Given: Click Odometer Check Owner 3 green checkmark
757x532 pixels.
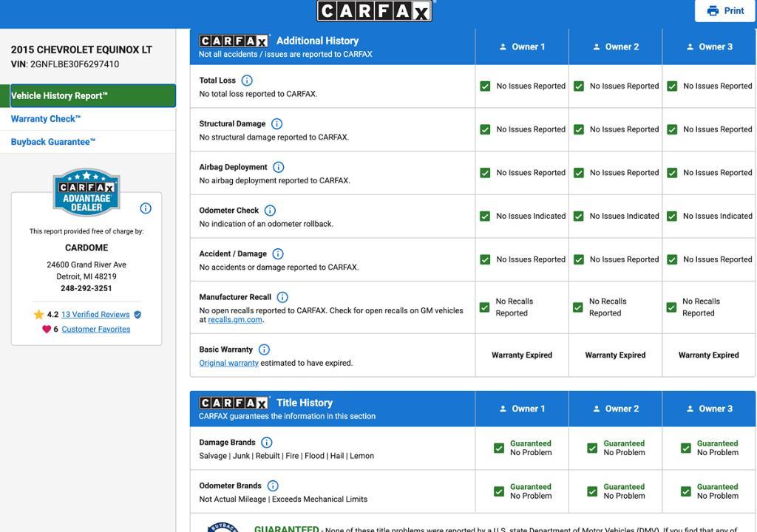Looking at the screenshot, I should (672, 216).
